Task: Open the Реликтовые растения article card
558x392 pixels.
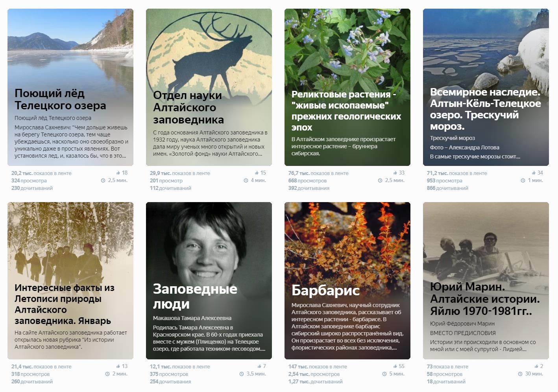Action: coord(347,87)
